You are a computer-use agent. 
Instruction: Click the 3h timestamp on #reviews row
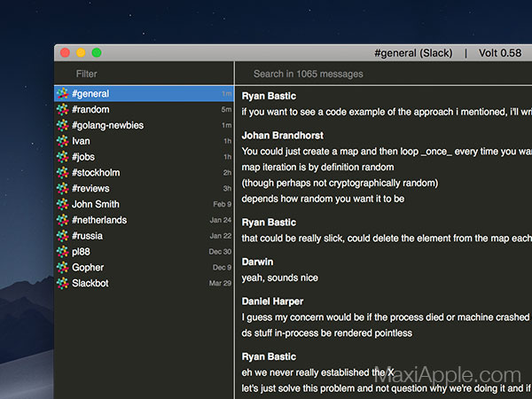point(227,188)
